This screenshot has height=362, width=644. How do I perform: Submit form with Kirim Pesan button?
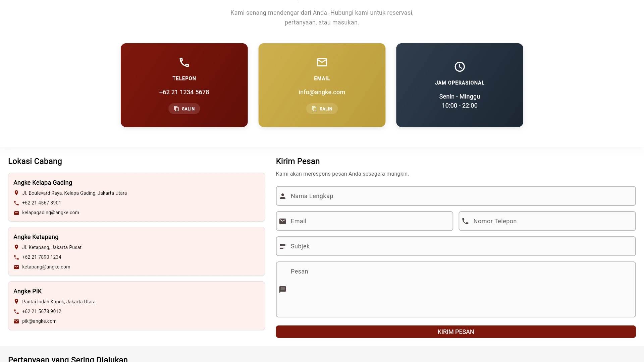pos(455,332)
